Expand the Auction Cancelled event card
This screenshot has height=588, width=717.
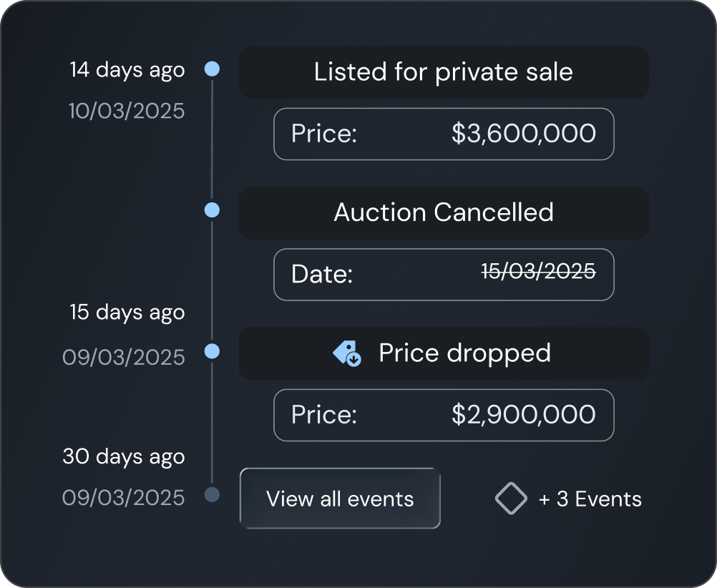[443, 212]
